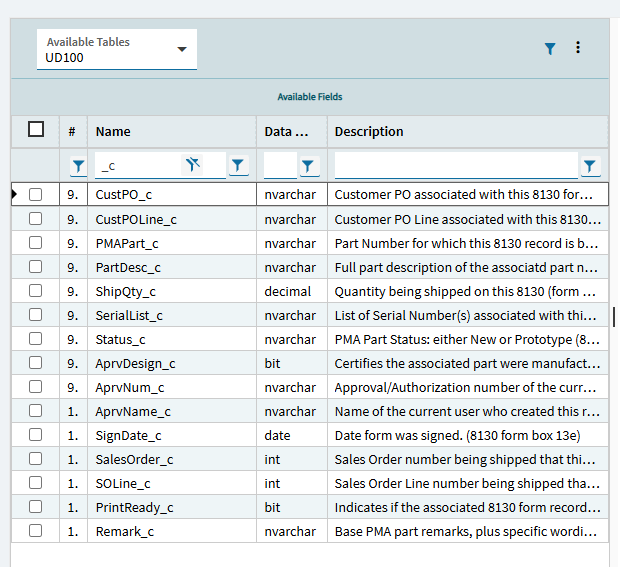620x567 pixels.
Task: Sort by the Description column header
Action: 466,131
